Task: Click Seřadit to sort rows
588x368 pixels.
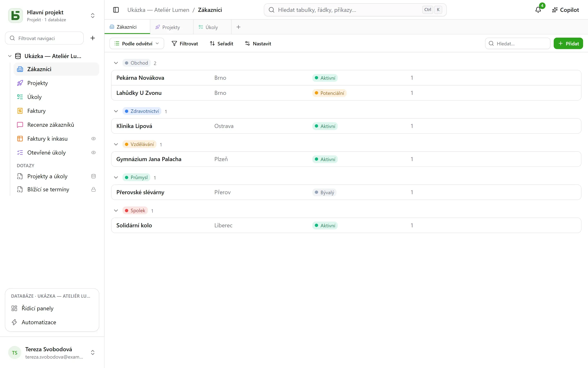Action: pyautogui.click(x=221, y=43)
